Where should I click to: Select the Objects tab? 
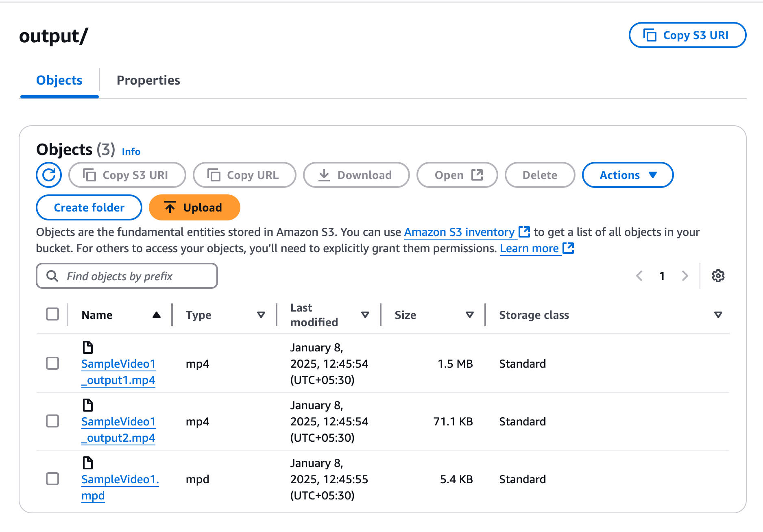coord(59,81)
